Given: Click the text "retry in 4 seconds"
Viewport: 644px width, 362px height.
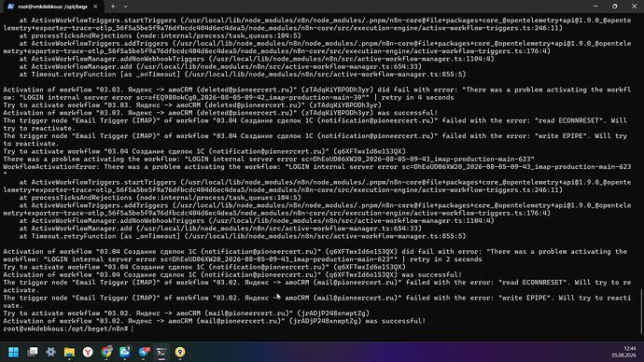Looking at the screenshot, I should [x=418, y=97].
